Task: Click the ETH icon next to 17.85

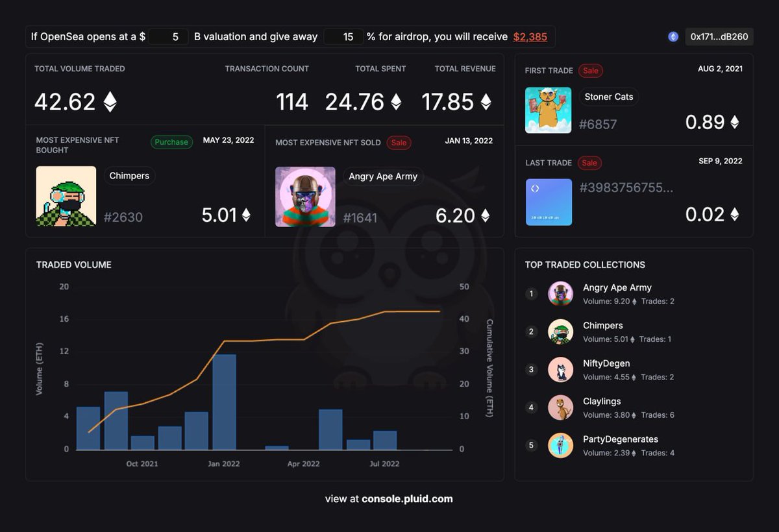Action: tap(485, 102)
